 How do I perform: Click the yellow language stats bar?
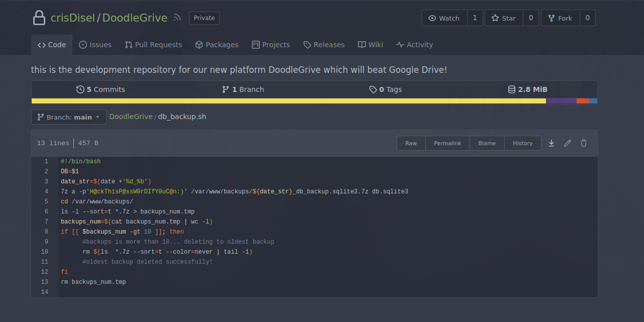289,101
